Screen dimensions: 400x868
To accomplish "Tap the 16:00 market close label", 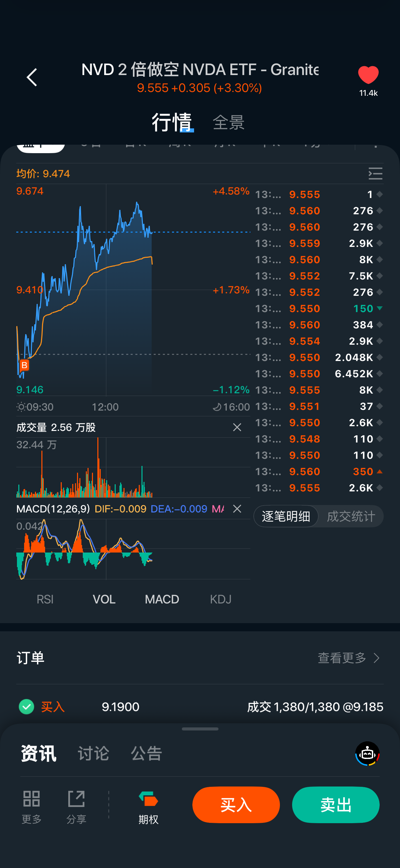I will pos(231,407).
